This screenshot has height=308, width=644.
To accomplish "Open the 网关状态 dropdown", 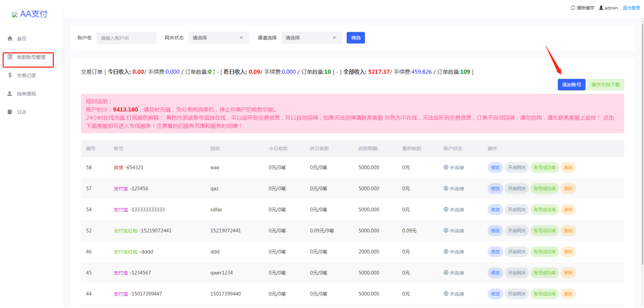I will (219, 38).
